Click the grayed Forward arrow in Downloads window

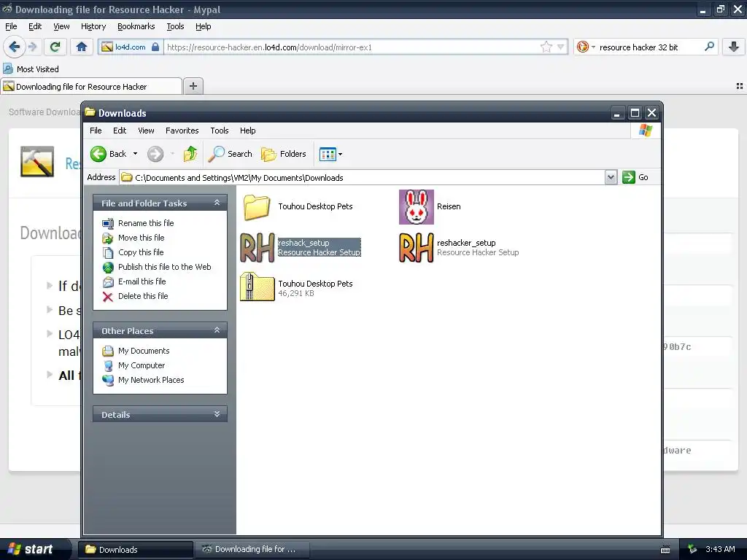pos(155,154)
